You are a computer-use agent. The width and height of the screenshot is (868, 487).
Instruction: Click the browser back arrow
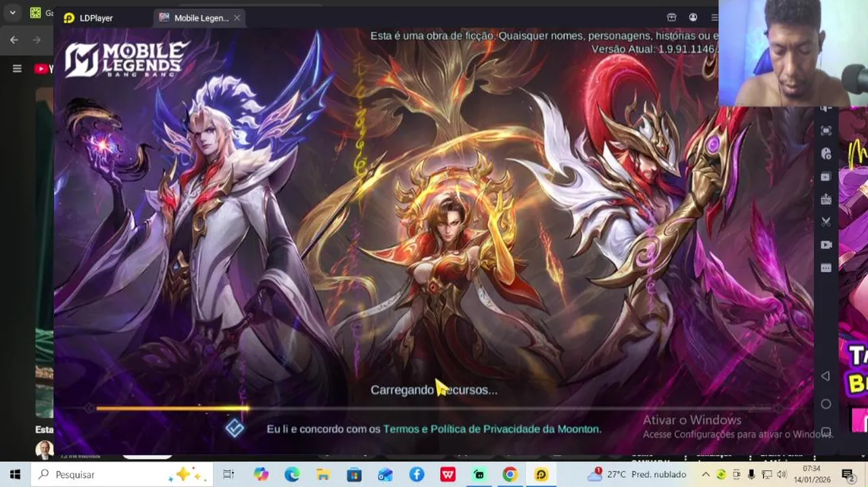tap(14, 40)
